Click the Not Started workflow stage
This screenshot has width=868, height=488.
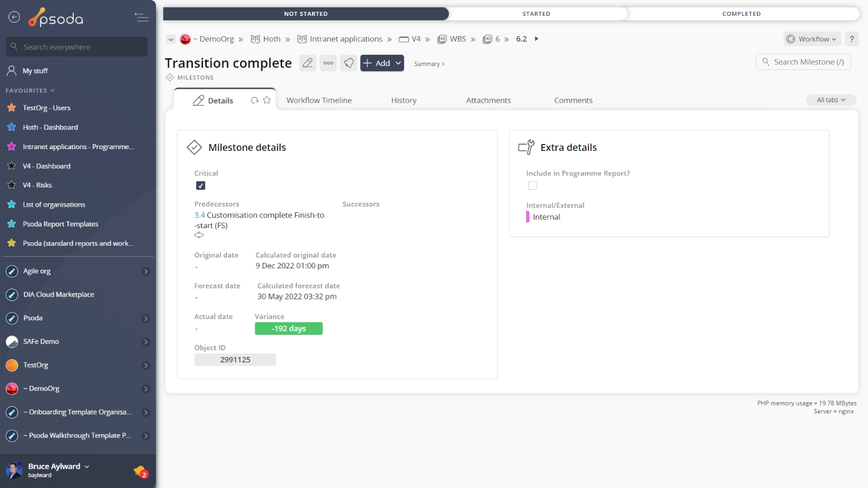pos(306,14)
